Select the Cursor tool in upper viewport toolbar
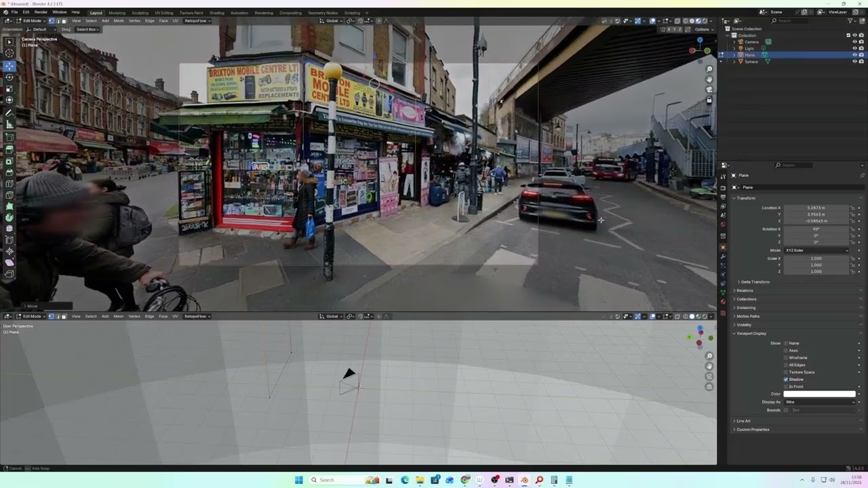The width and height of the screenshot is (868, 488). coord(9,54)
